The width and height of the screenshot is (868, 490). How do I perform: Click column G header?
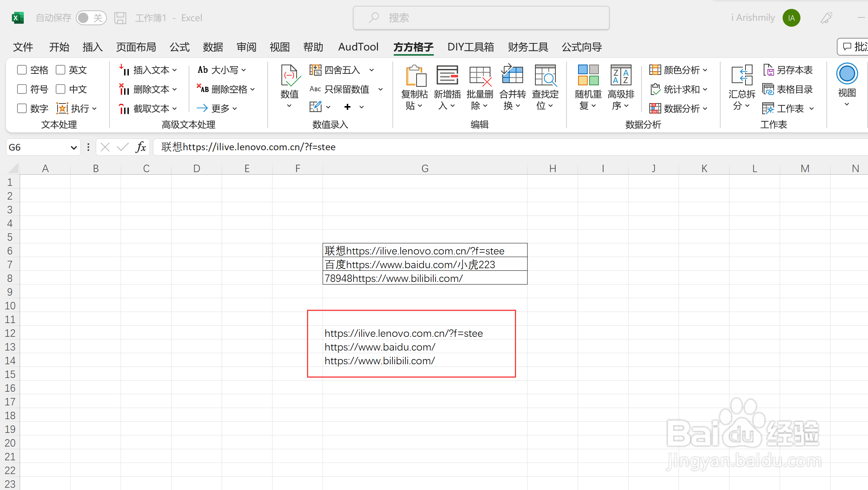click(425, 168)
